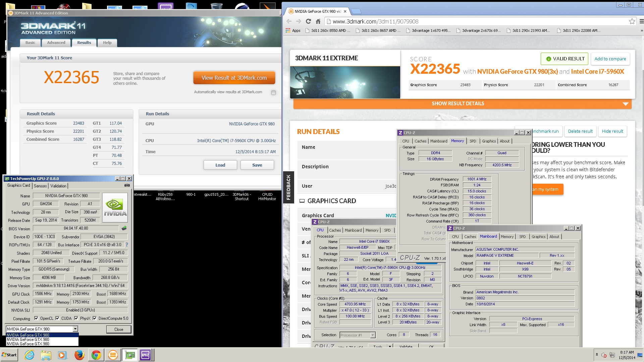Show more bookmarks with the chevron
The width and height of the screenshot is (644, 362).
pos(642,31)
